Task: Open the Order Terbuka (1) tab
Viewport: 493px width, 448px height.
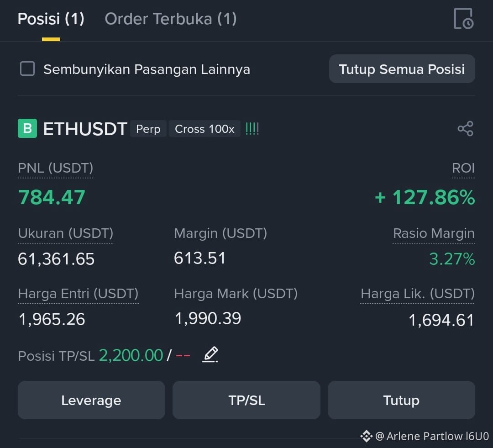Action: [171, 19]
